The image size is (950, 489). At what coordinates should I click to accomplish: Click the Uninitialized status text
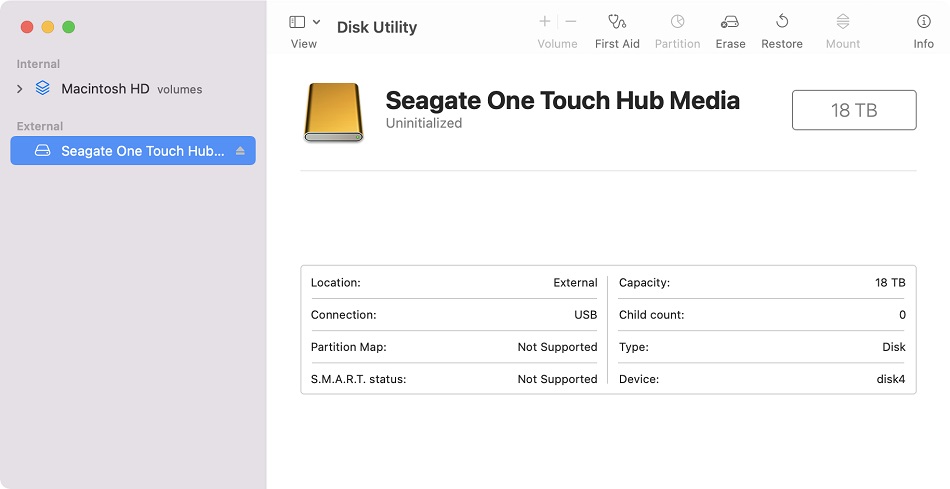coord(424,123)
